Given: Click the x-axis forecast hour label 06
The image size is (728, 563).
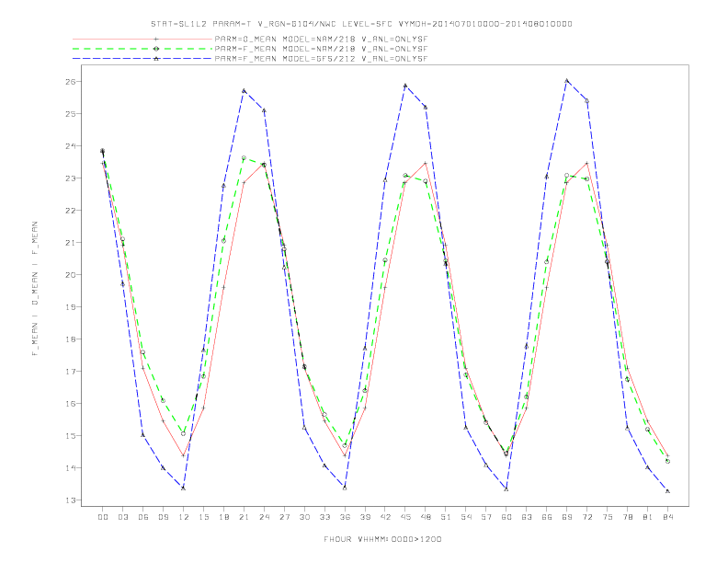Looking at the screenshot, I should tap(143, 517).
